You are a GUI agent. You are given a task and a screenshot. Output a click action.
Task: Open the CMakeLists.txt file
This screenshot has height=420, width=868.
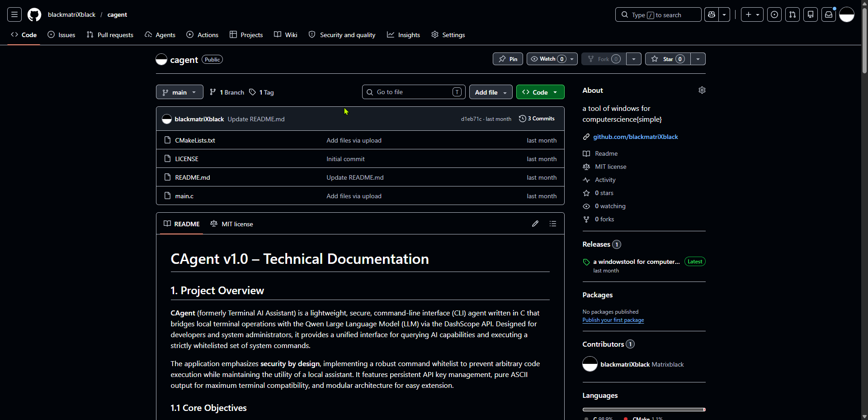click(195, 140)
